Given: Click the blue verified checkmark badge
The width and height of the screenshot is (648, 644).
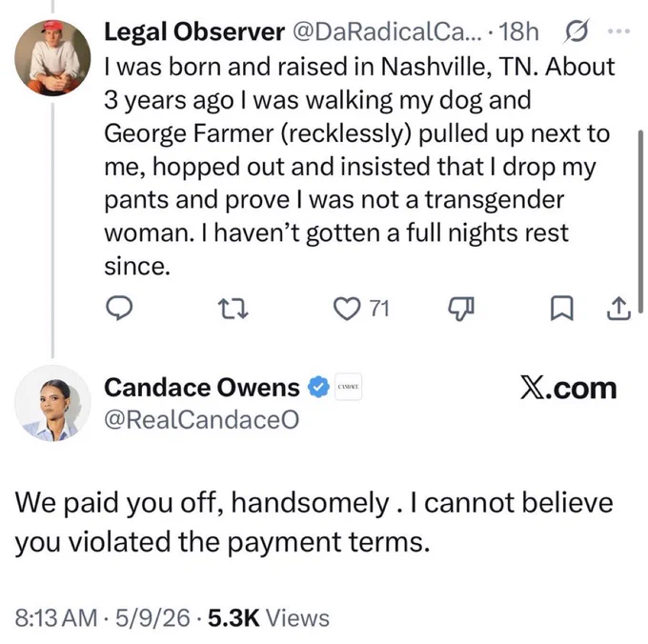Looking at the screenshot, I should click(317, 387).
